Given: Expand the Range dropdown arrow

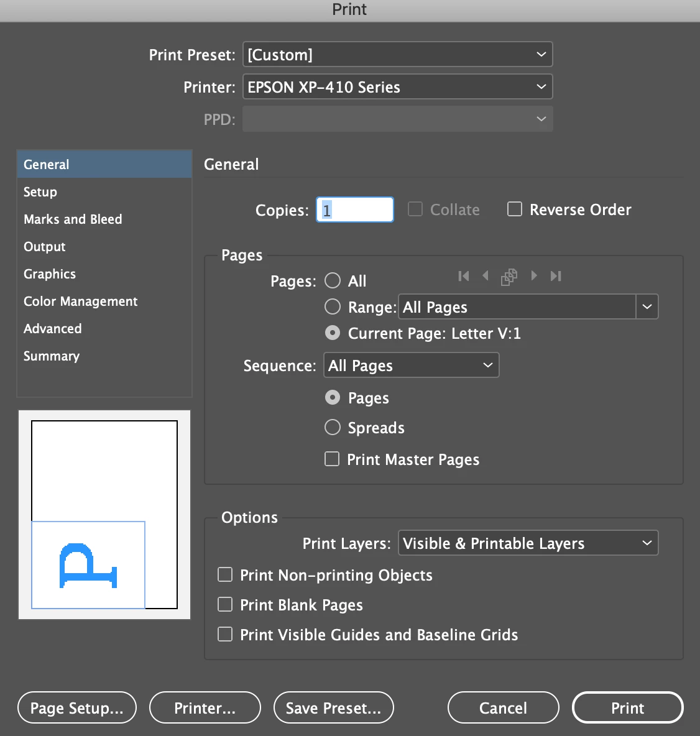Looking at the screenshot, I should click(647, 306).
